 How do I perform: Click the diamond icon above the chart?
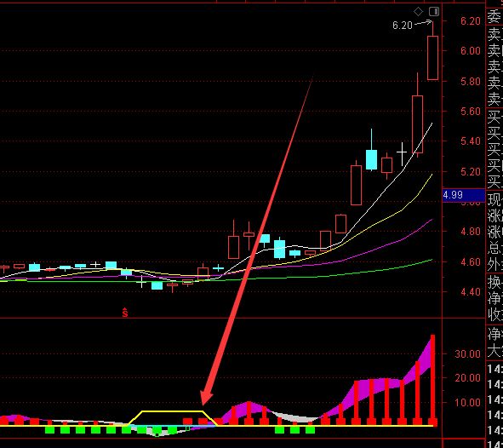(418, 12)
